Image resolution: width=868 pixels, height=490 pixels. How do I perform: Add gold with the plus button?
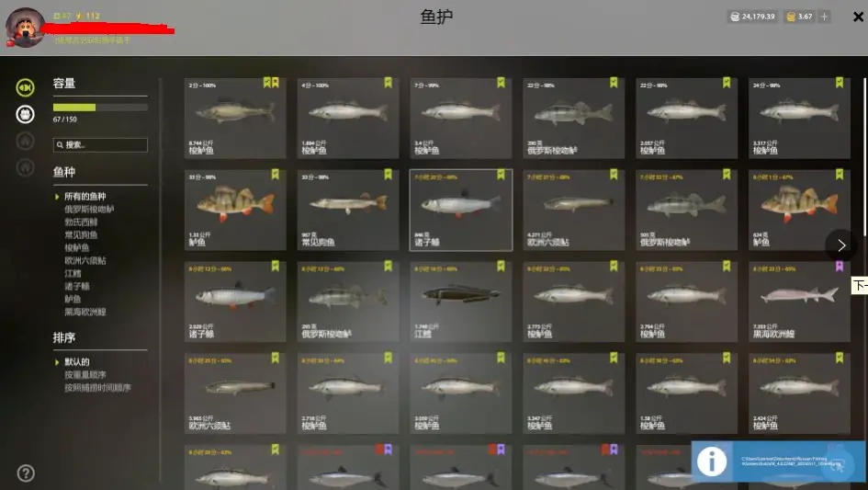click(824, 17)
